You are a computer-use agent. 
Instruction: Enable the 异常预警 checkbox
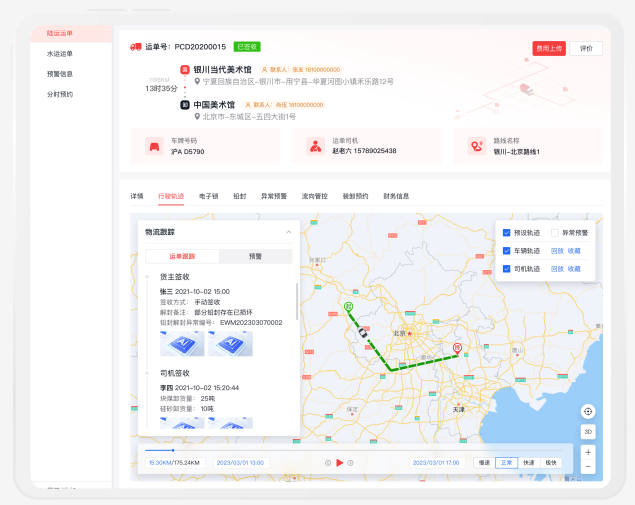point(554,233)
